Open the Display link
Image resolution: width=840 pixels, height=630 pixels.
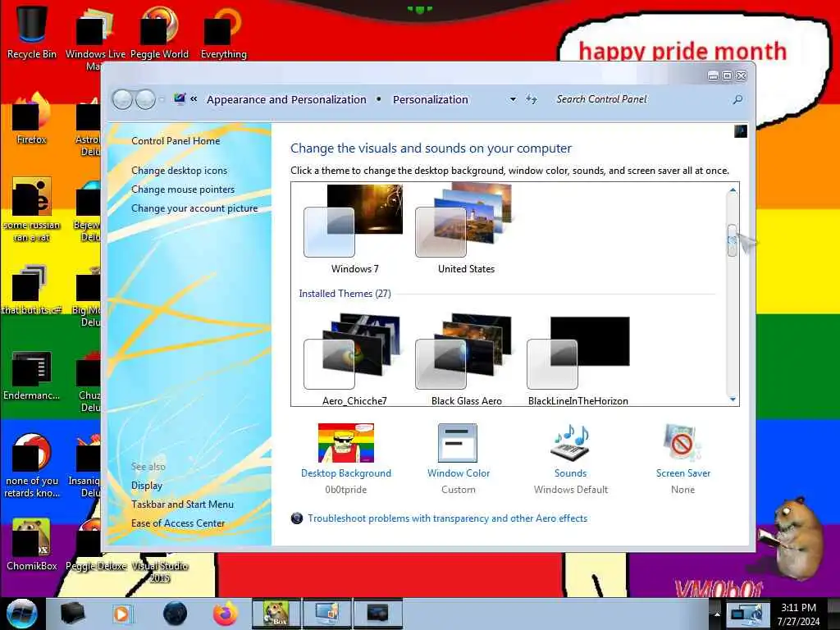click(x=147, y=486)
